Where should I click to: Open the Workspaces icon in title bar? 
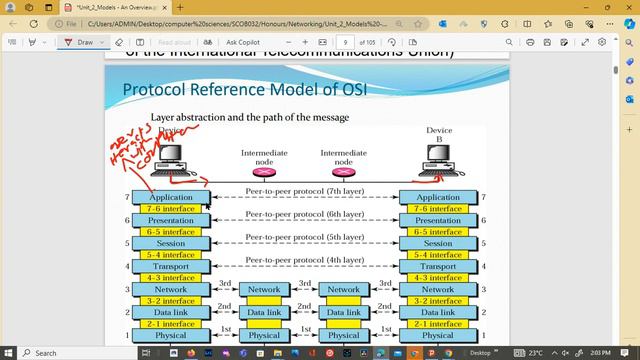click(x=29, y=7)
